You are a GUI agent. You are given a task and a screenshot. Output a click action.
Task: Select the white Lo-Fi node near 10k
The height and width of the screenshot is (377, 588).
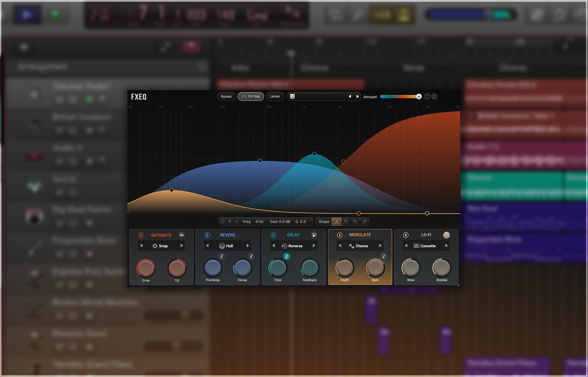tap(427, 213)
